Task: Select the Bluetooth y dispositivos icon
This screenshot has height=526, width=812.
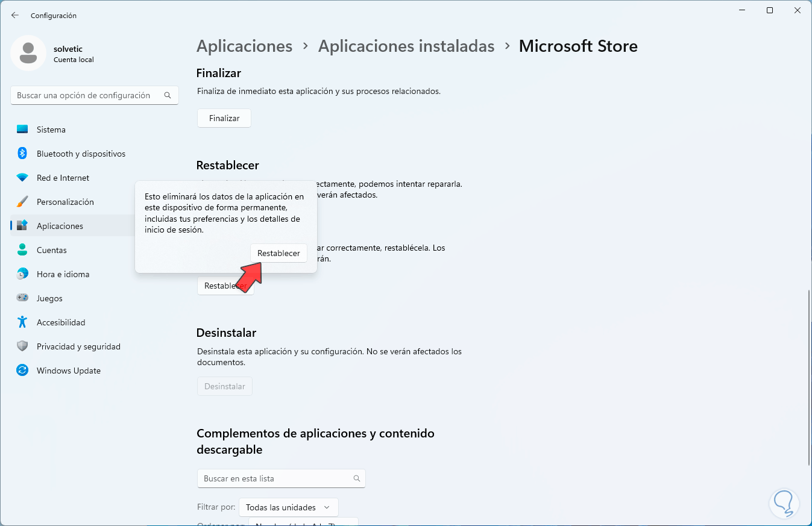Action: click(22, 154)
